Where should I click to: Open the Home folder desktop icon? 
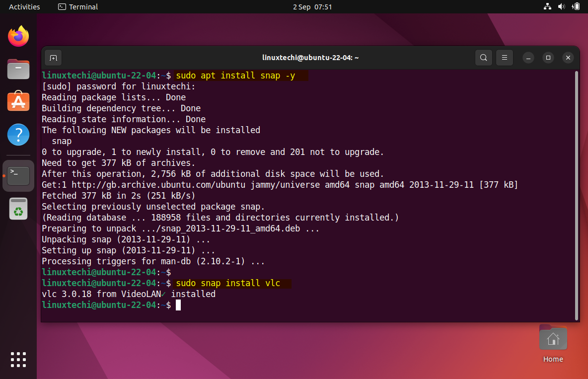click(553, 343)
